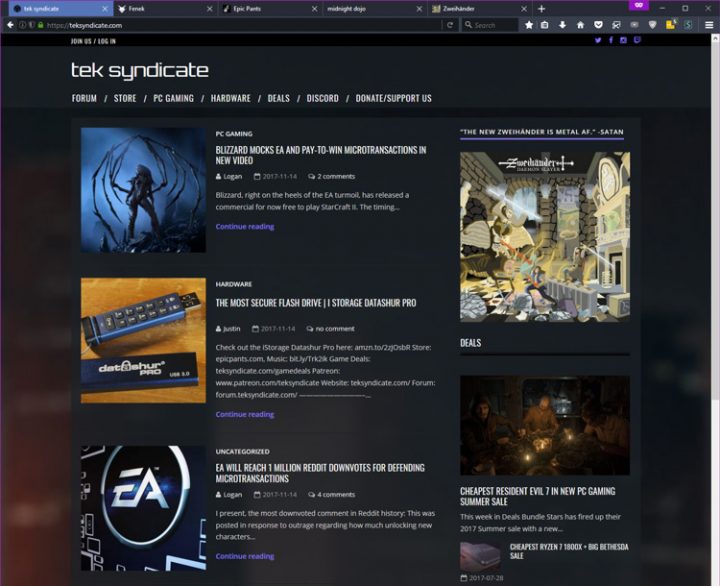720x586 pixels.
Task: Click the Zweihänder Daemon Slayer ad image
Action: click(x=545, y=237)
